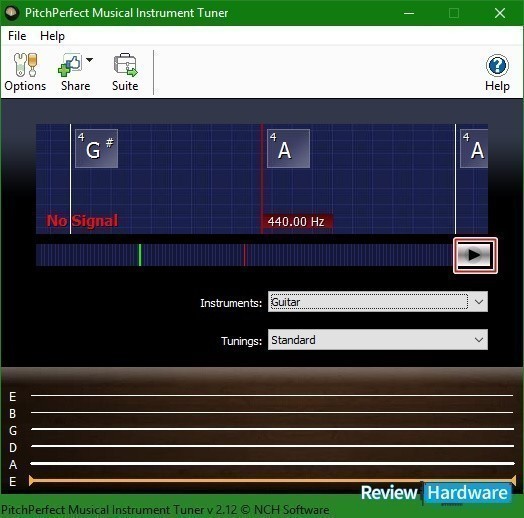Viewport: 524px width, 518px height.
Task: Start the tone play button
Action: pyautogui.click(x=475, y=255)
